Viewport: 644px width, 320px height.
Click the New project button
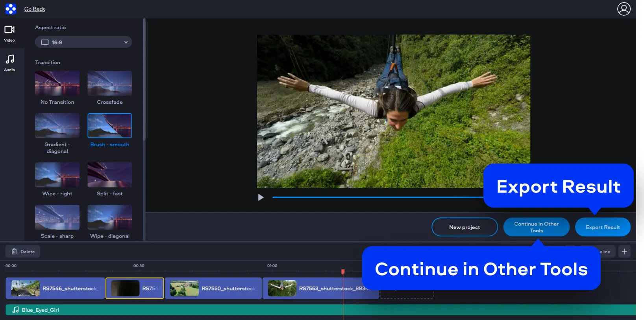coord(464,227)
